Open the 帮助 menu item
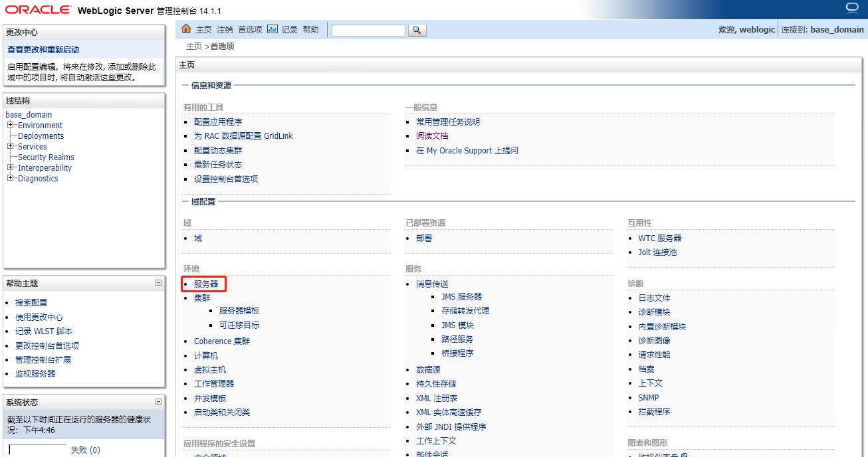 (310, 29)
